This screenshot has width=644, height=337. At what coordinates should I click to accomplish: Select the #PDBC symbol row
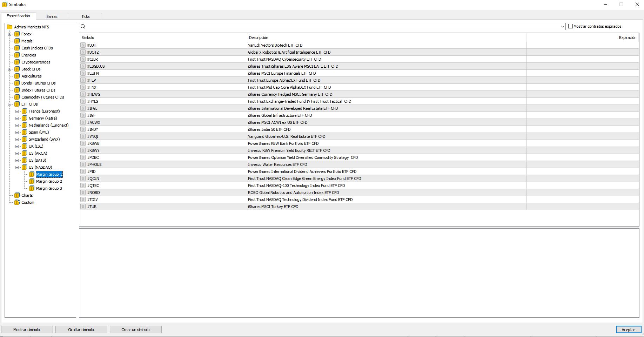(x=359, y=157)
